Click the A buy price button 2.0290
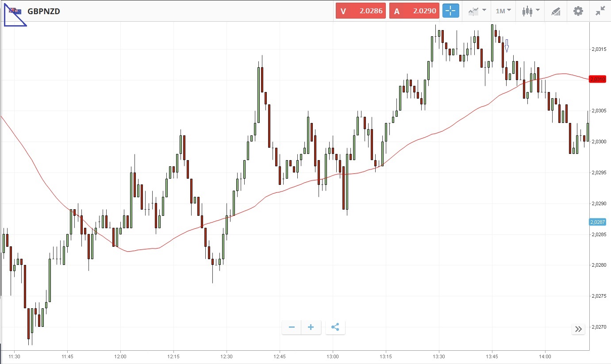This screenshot has height=364, width=611. (x=414, y=11)
